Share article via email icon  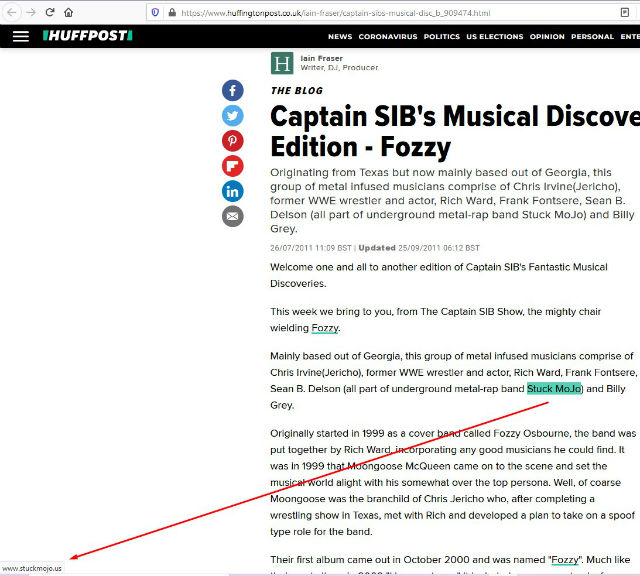pos(233,216)
